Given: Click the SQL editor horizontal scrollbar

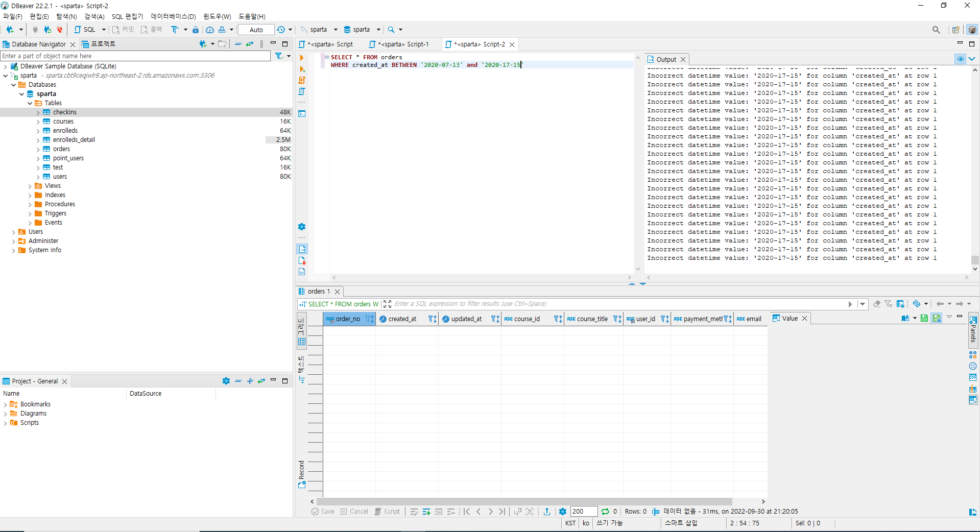Looking at the screenshot, I should coord(482,278).
